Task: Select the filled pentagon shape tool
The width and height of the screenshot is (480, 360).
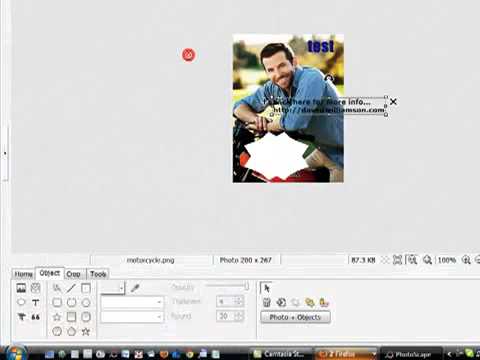Action: pos(71,331)
